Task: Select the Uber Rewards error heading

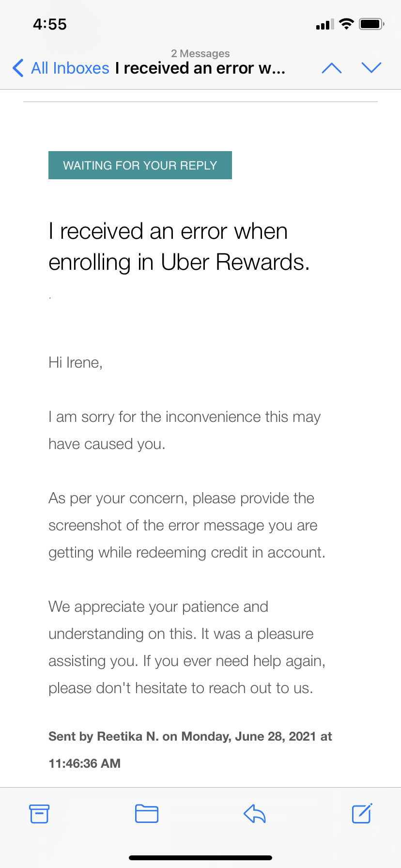Action: (x=179, y=247)
